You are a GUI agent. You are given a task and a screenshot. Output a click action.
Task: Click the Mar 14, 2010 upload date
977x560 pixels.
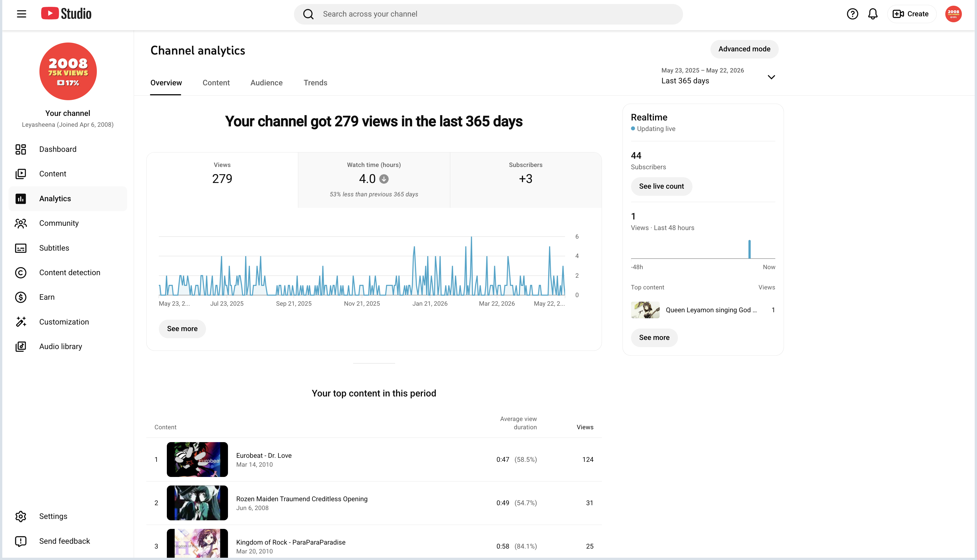pyautogui.click(x=255, y=465)
